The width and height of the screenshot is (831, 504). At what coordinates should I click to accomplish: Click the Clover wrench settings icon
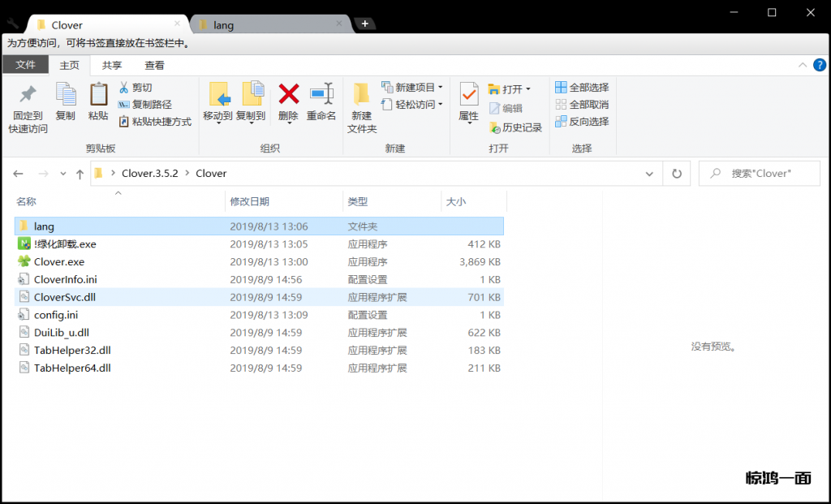[x=11, y=24]
